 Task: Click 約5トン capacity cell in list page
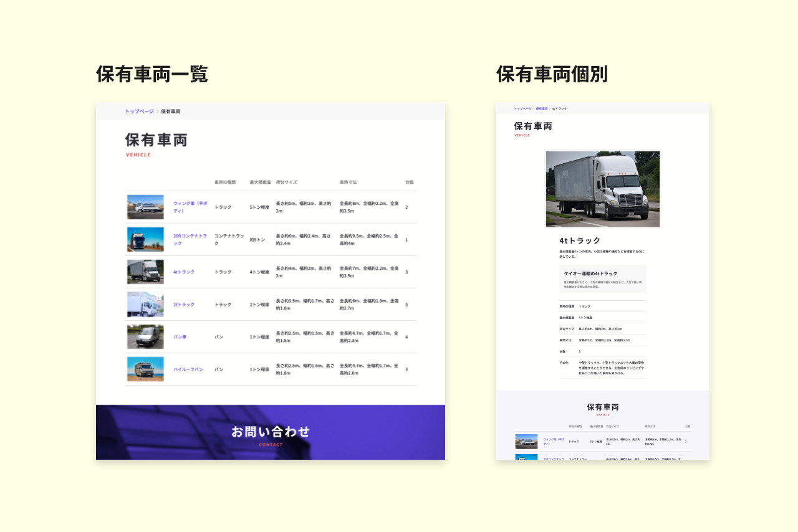tap(257, 239)
